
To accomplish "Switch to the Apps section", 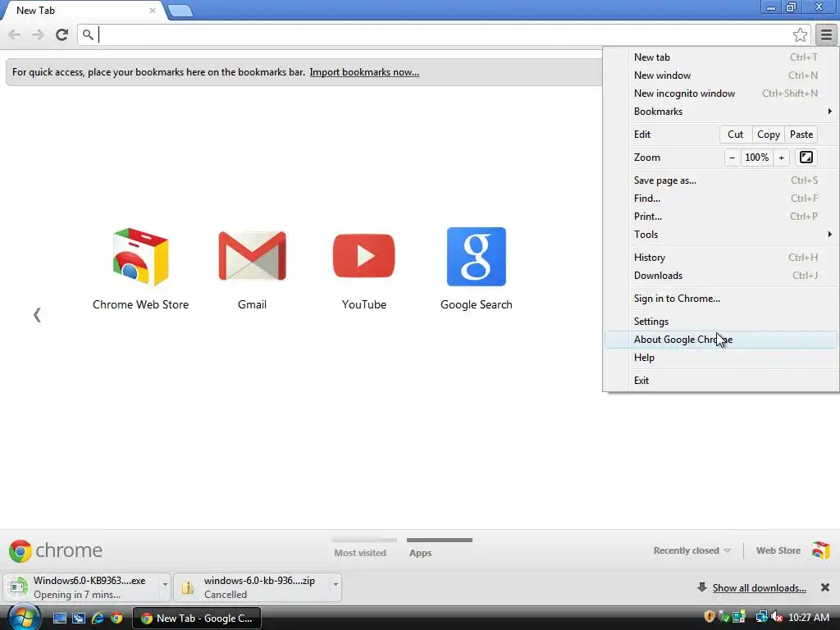I will (421, 553).
